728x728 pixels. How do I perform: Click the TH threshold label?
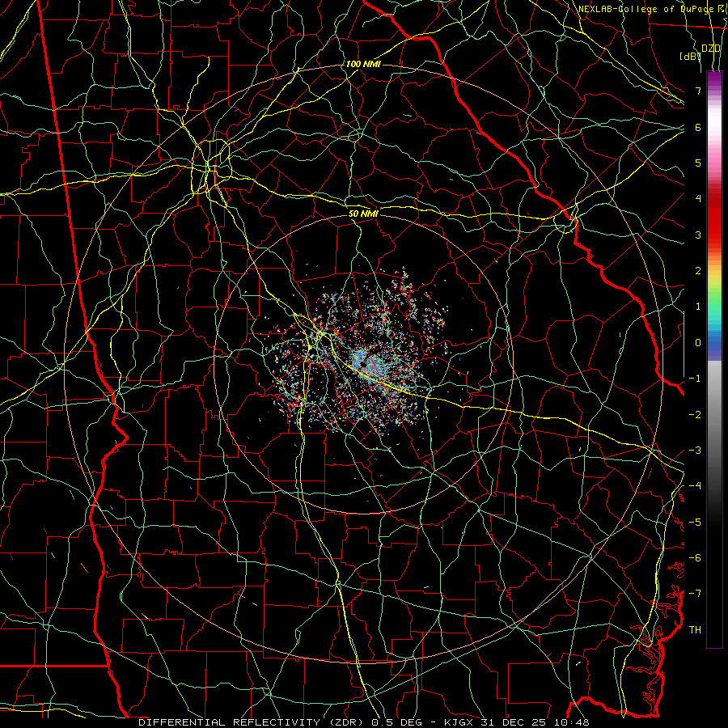pos(695,630)
